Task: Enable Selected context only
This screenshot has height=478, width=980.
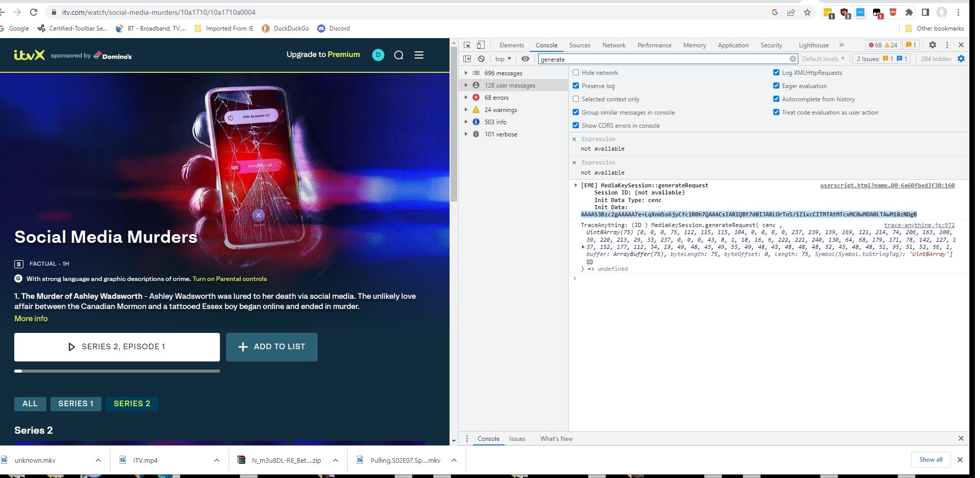Action: tap(576, 99)
